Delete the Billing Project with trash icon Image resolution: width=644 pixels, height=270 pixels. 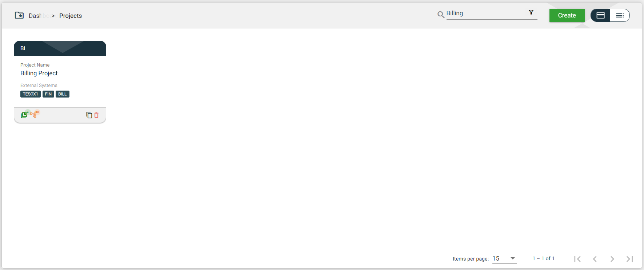pos(96,115)
